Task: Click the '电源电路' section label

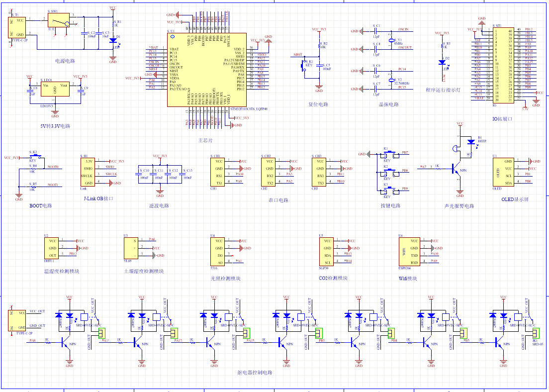Action: (66, 61)
